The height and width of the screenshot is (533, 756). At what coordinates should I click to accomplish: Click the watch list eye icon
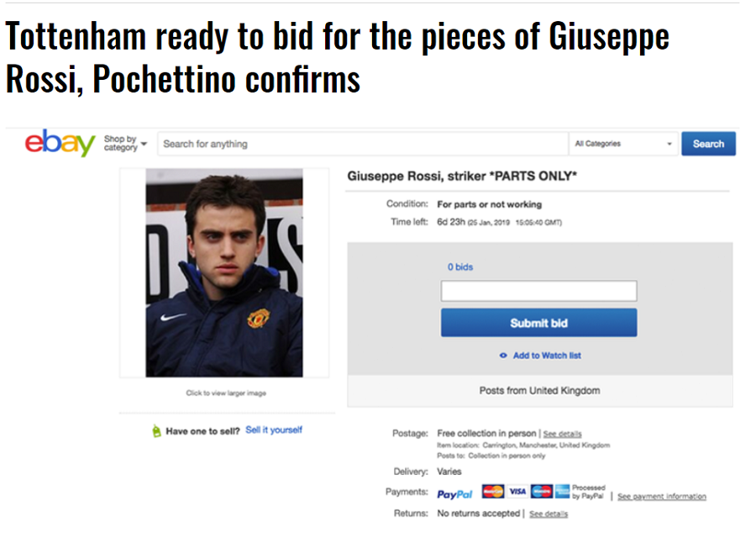click(x=503, y=356)
